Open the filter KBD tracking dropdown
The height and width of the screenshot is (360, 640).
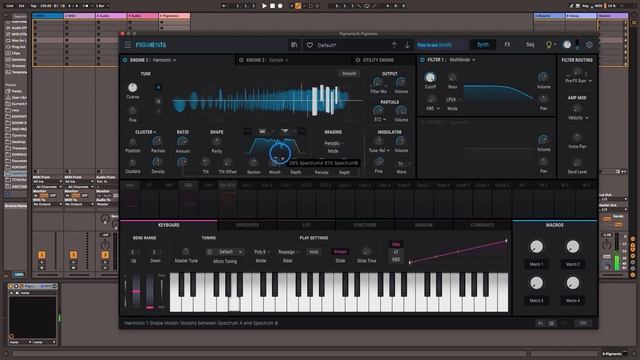[x=433, y=109]
